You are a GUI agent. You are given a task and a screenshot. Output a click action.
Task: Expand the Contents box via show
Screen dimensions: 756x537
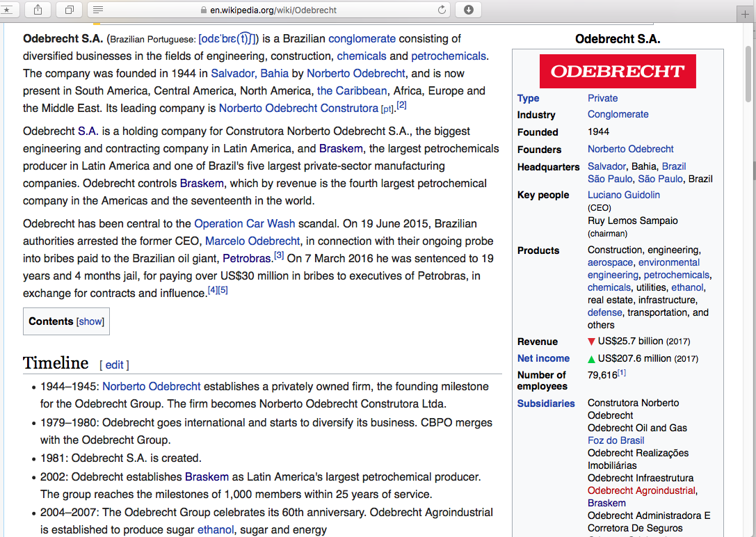point(90,321)
